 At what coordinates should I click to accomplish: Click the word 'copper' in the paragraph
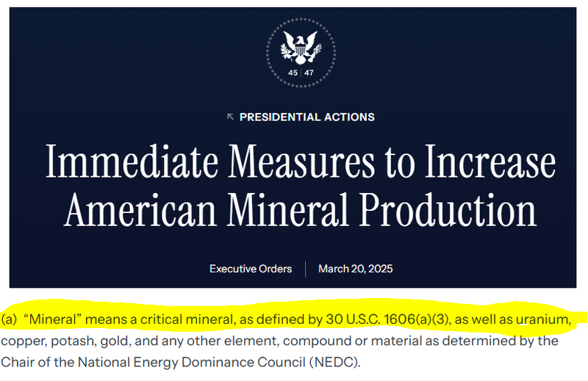pyautogui.click(x=21, y=341)
